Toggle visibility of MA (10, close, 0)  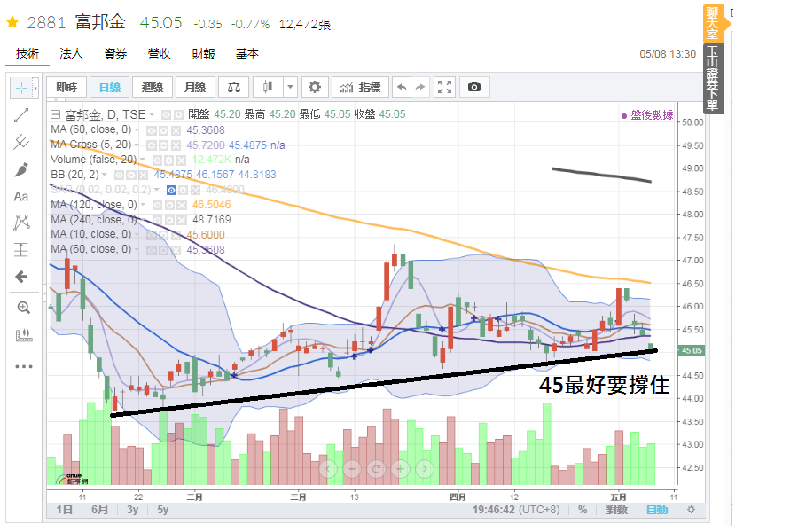point(151,235)
